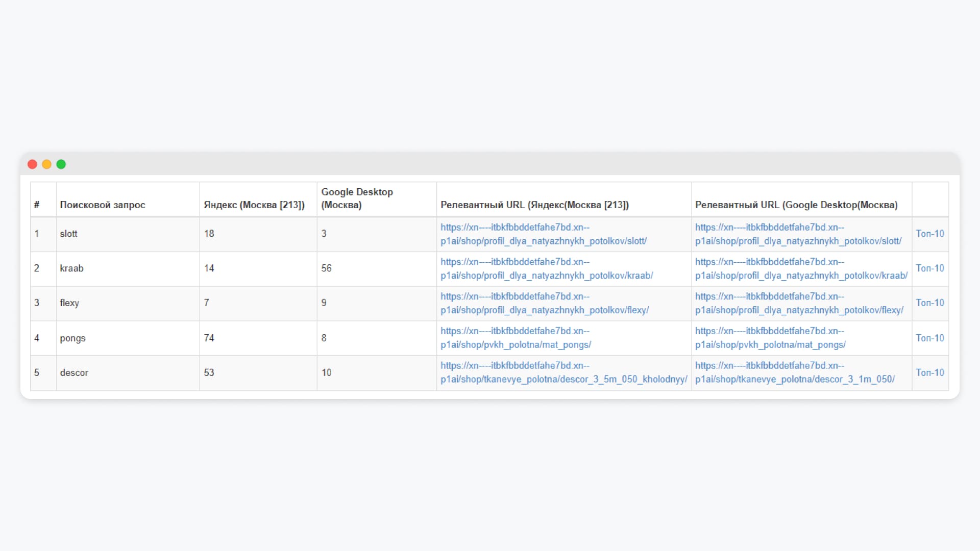
Task: Click Топ-10 link in pongs row
Action: click(930, 338)
